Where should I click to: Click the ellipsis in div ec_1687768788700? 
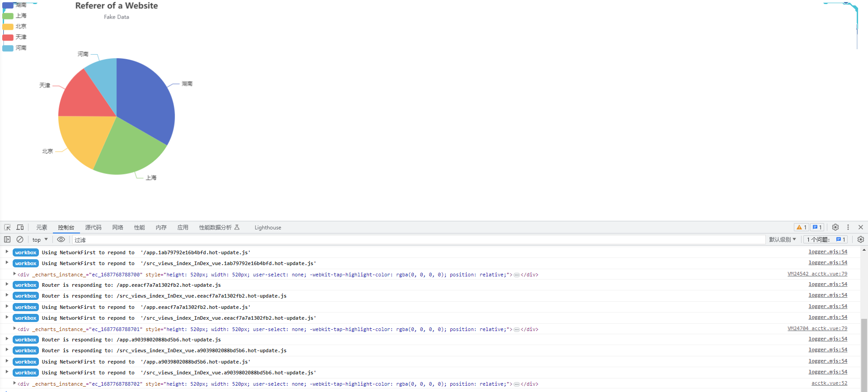(x=517, y=275)
